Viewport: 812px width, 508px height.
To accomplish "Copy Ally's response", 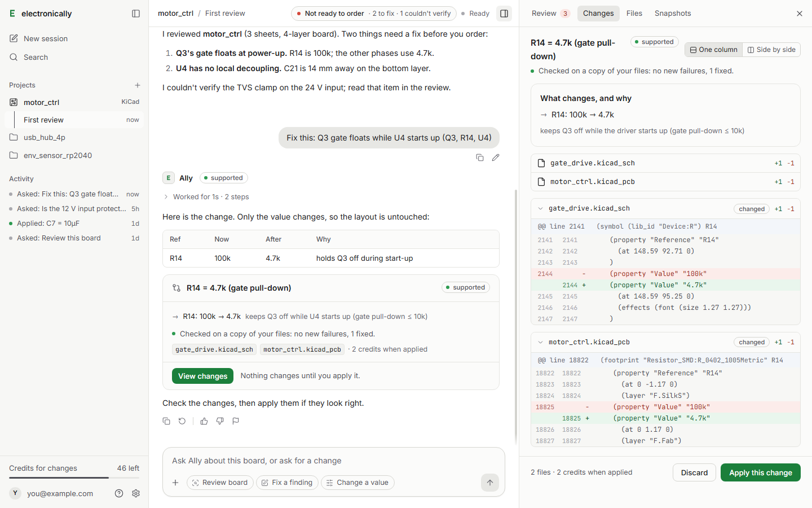I will coord(166,421).
